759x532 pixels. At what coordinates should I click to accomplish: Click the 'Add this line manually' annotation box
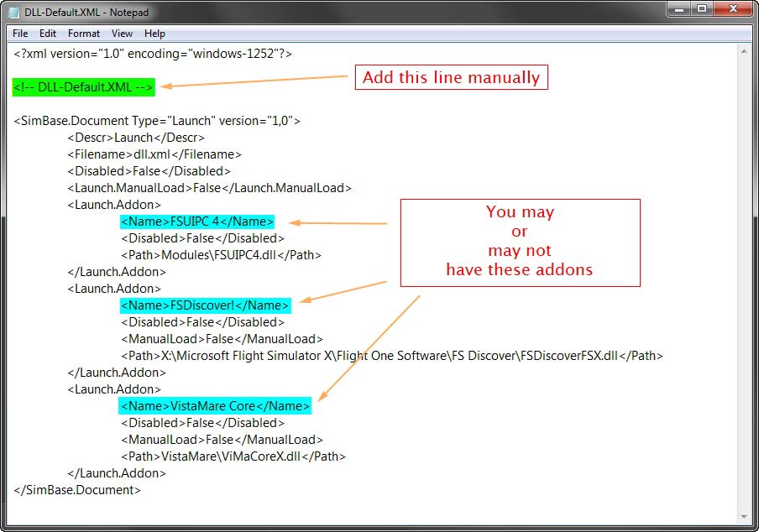tap(451, 78)
